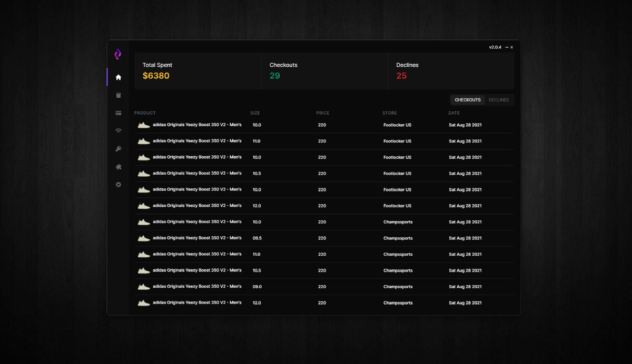
Task: Click shoe thumbnail in Champssports size 09.0 row
Action: point(144,287)
